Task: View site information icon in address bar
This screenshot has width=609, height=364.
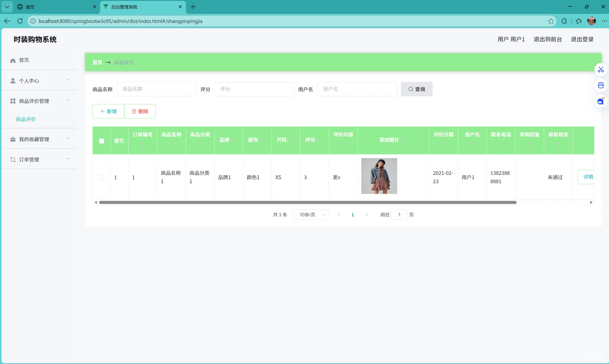Action: [33, 21]
